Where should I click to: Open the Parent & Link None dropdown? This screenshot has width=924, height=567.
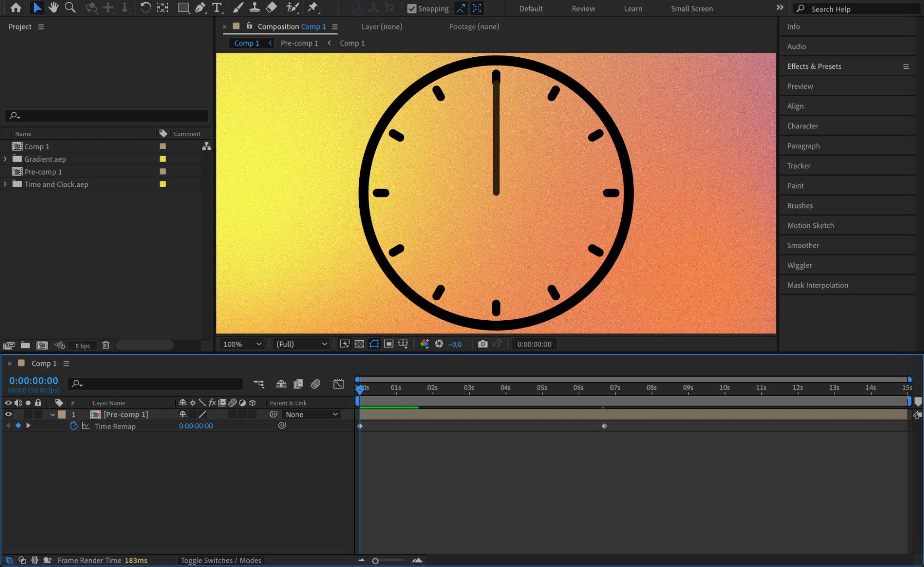coord(311,415)
